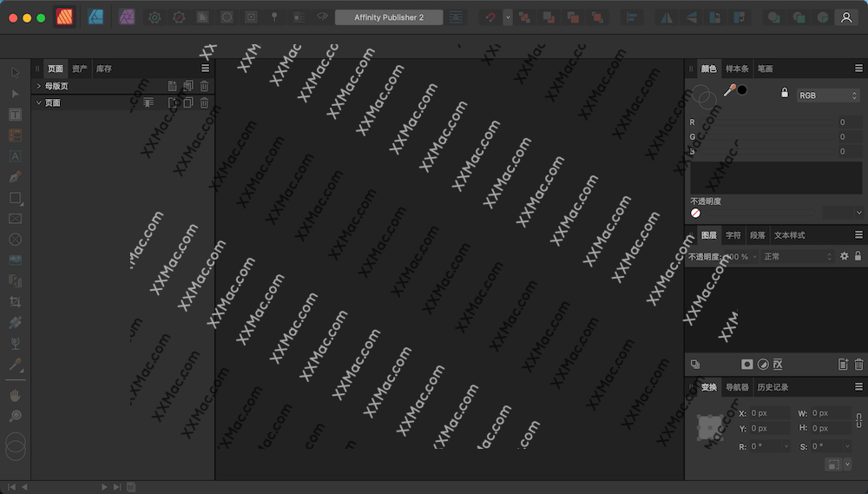Open Preflight check icon in toolbar
The image size is (868, 494).
(x=178, y=17)
